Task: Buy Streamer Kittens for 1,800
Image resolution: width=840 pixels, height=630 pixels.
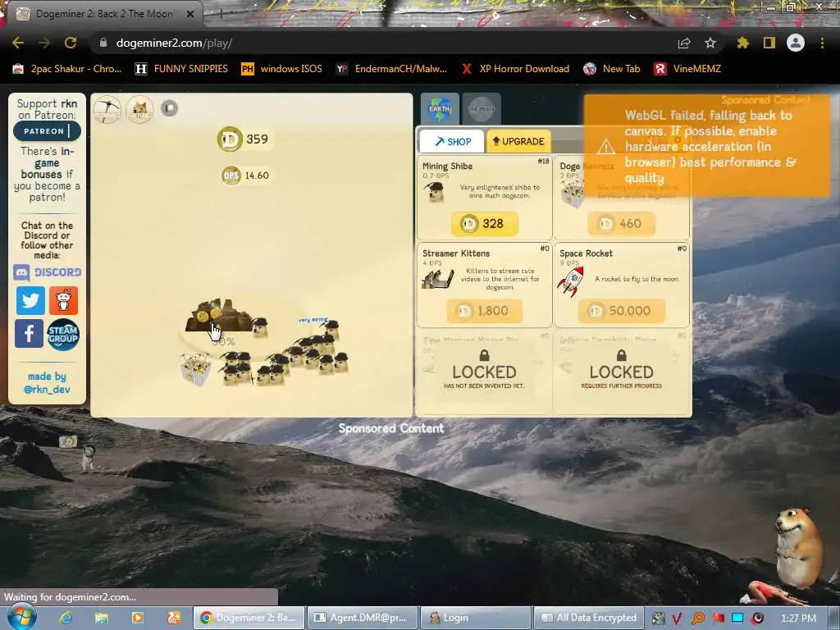Action: pyautogui.click(x=484, y=311)
